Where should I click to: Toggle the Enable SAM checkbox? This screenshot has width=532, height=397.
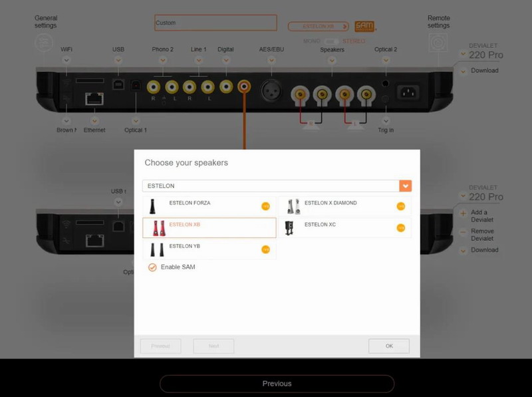coord(152,267)
